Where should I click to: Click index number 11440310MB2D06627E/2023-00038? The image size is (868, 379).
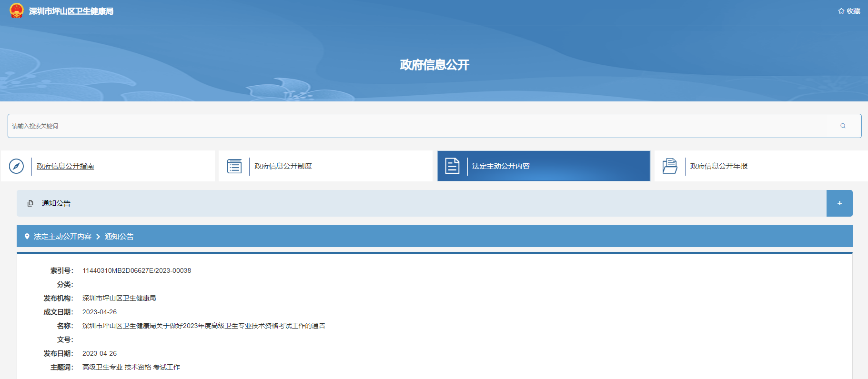(x=137, y=270)
